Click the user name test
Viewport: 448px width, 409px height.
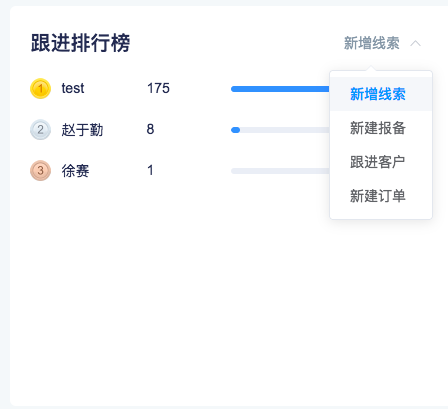pyautogui.click(x=73, y=88)
